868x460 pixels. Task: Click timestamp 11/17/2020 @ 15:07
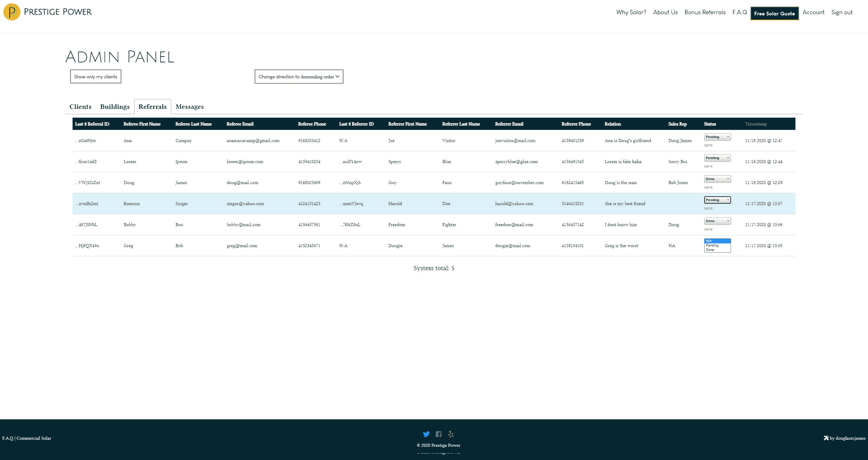coord(764,204)
